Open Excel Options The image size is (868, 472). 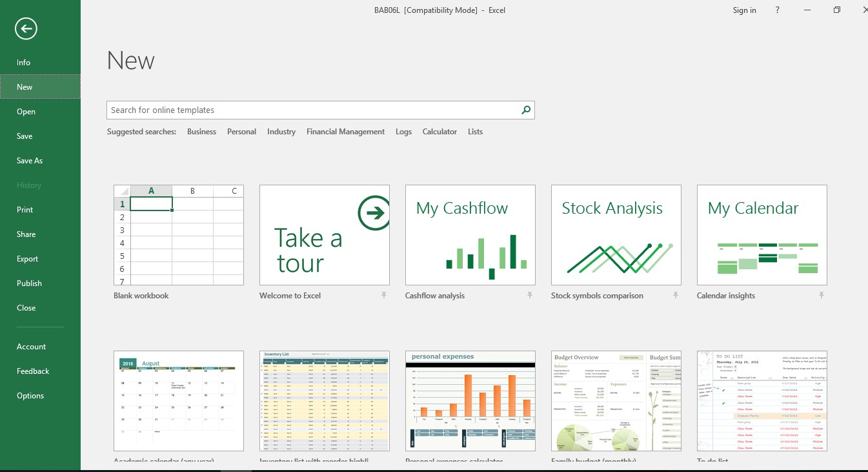pos(40,396)
